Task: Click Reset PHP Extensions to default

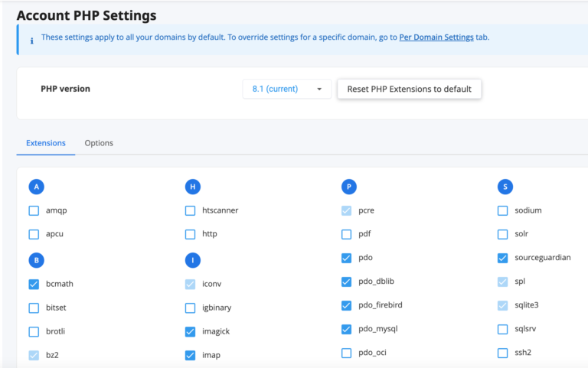Action: (x=409, y=89)
